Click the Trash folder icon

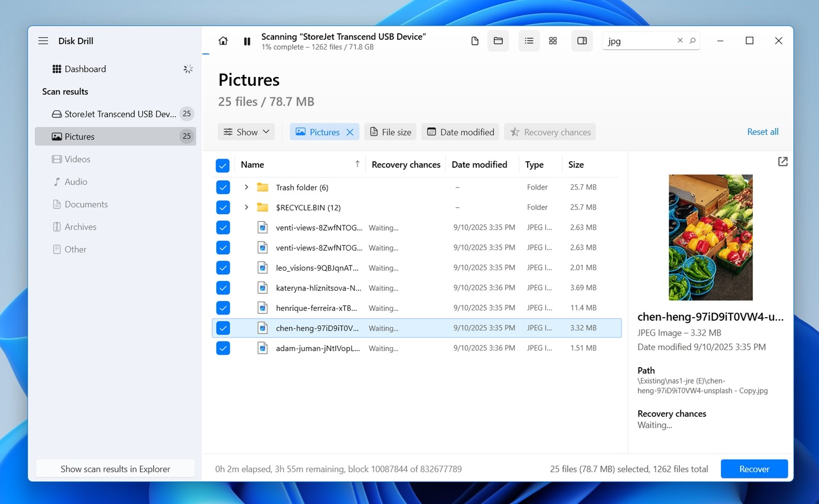coord(262,187)
